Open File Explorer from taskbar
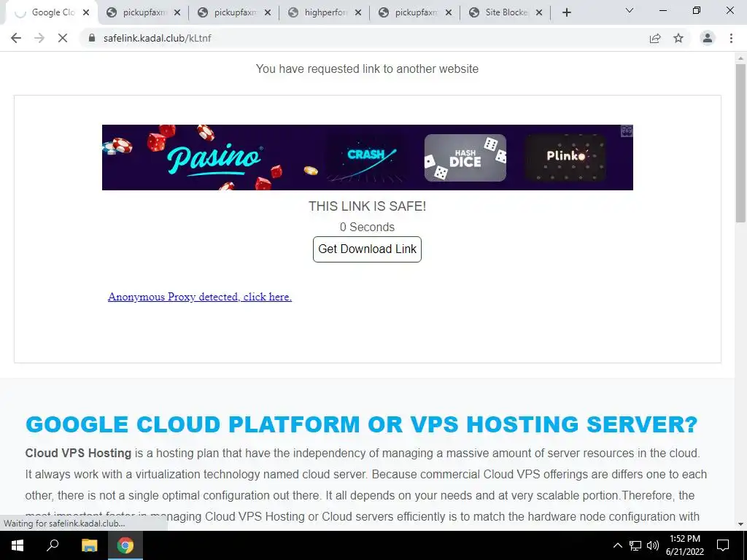Viewport: 747px width, 560px height. pyautogui.click(x=89, y=545)
